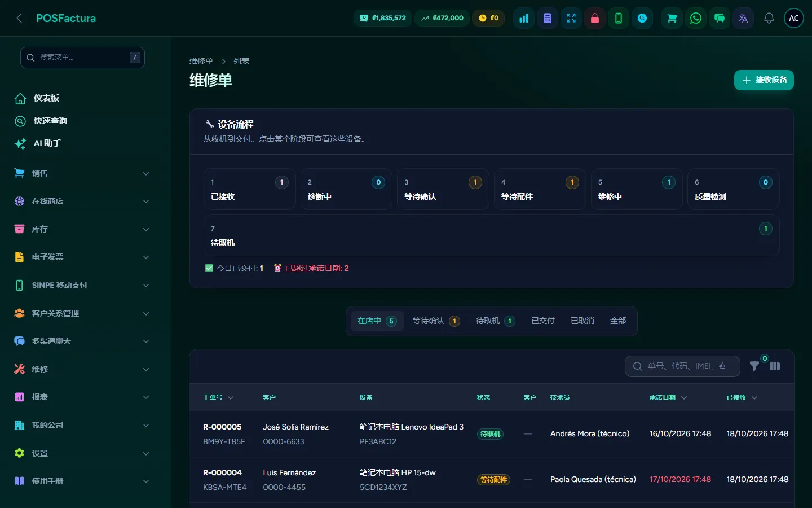The image size is (812, 508).
Task: Open the WhatsApp icon
Action: tap(696, 18)
